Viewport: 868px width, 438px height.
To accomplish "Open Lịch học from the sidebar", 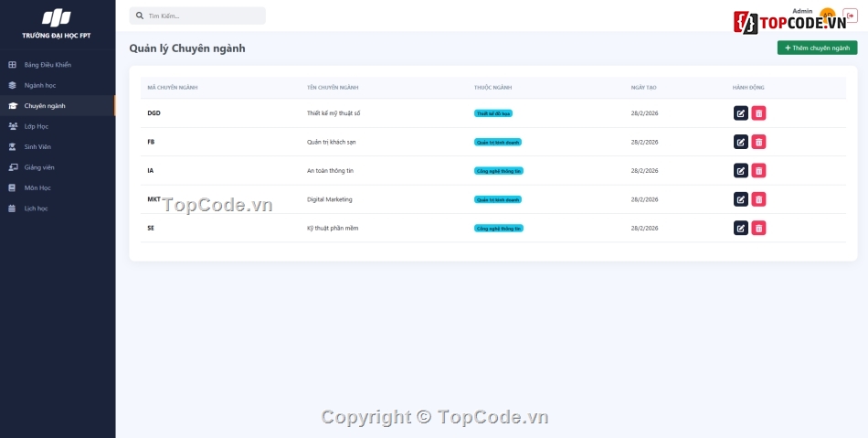I will pos(36,208).
